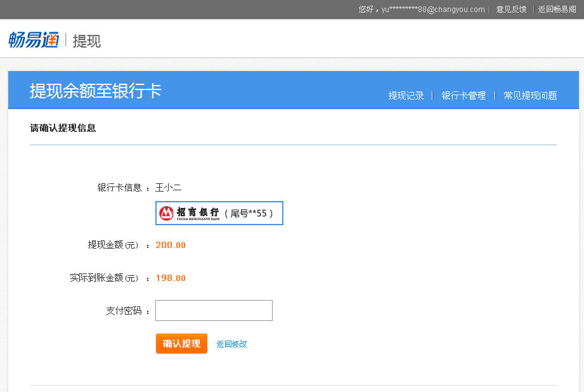Click the 返回修改 link
The height and width of the screenshot is (392, 584).
pos(231,344)
